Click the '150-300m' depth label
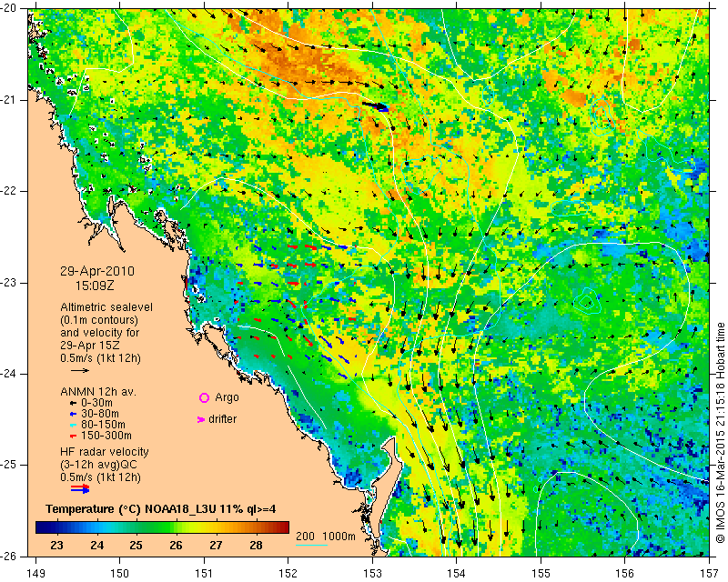The width and height of the screenshot is (728, 582). coord(106,436)
